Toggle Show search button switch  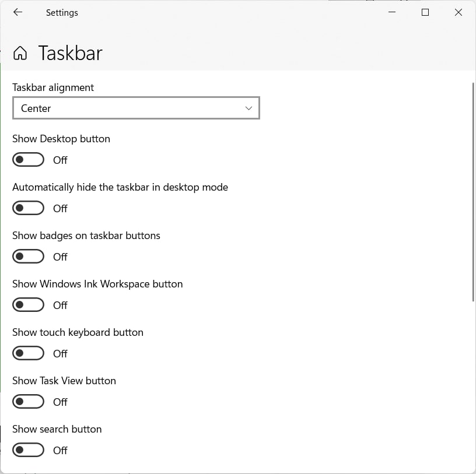tap(28, 450)
